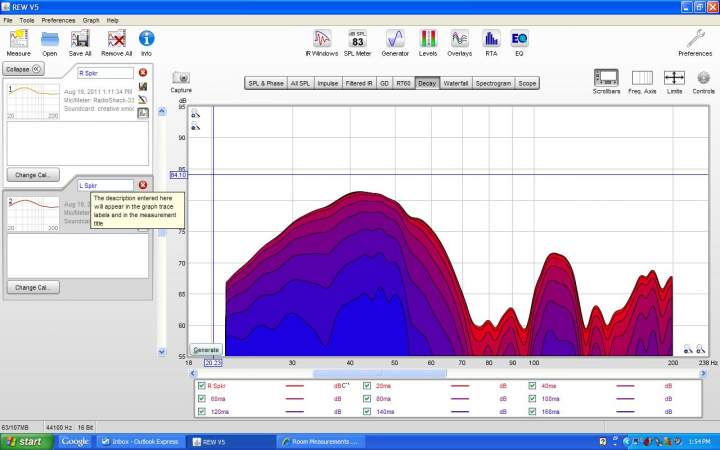Screen dimensions: 720x450
Task: Click the notes icon on R Spkr panel
Action: tap(143, 100)
